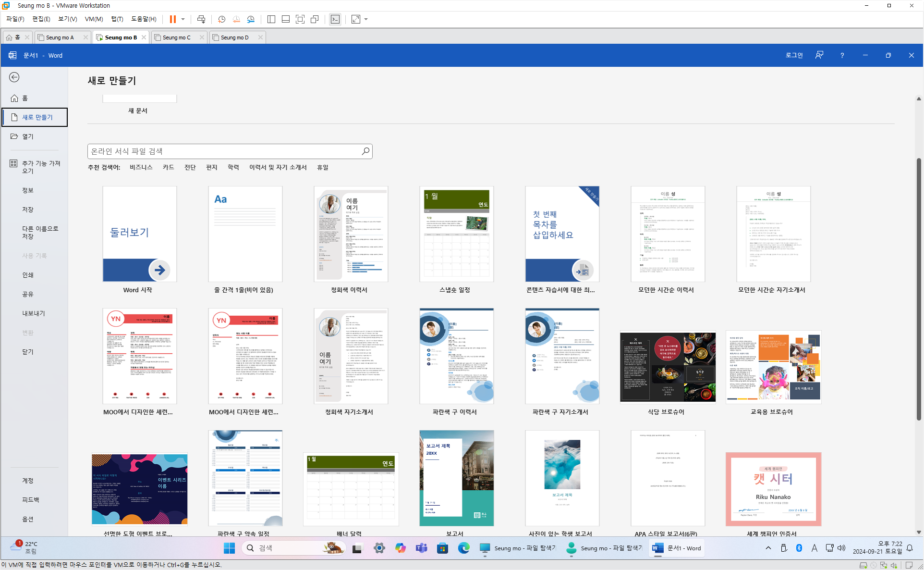Open the VM(M) menu
The height and width of the screenshot is (570, 924).
[94, 19]
